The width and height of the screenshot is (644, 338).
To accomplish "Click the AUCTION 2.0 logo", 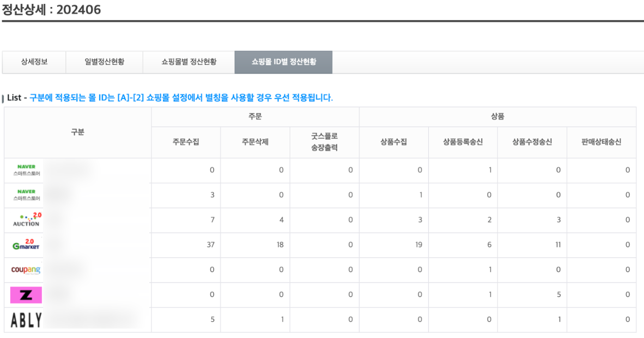I will click(27, 220).
